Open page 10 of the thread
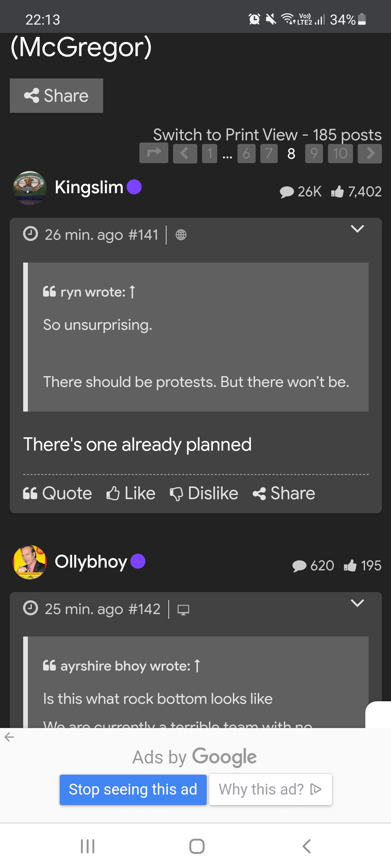The height and width of the screenshot is (868, 391). pos(340,153)
